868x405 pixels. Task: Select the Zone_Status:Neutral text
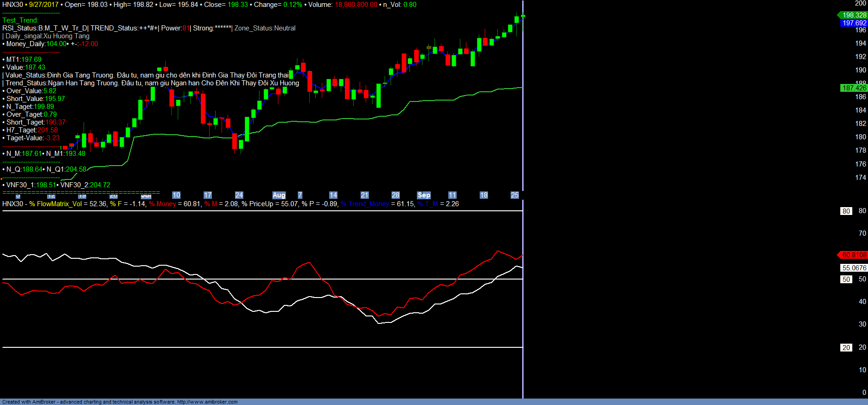click(265, 28)
